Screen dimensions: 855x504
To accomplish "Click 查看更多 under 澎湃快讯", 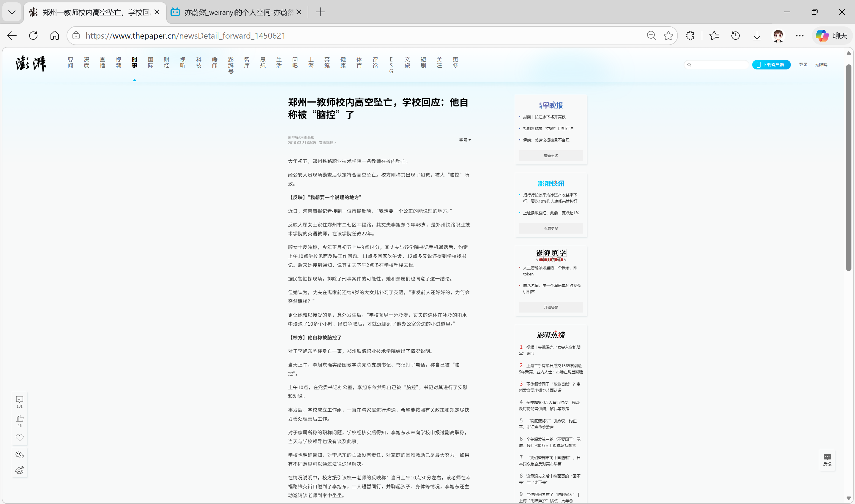I will pos(550,228).
